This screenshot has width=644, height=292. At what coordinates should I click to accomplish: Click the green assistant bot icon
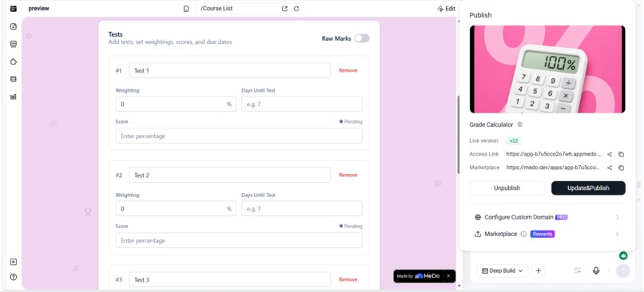(623, 256)
